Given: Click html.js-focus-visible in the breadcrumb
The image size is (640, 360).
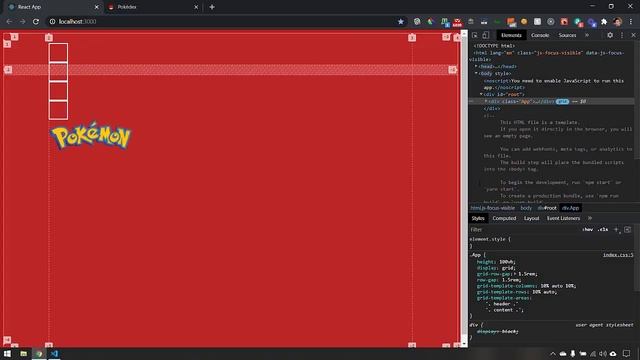Looking at the screenshot, I should pyautogui.click(x=493, y=208).
